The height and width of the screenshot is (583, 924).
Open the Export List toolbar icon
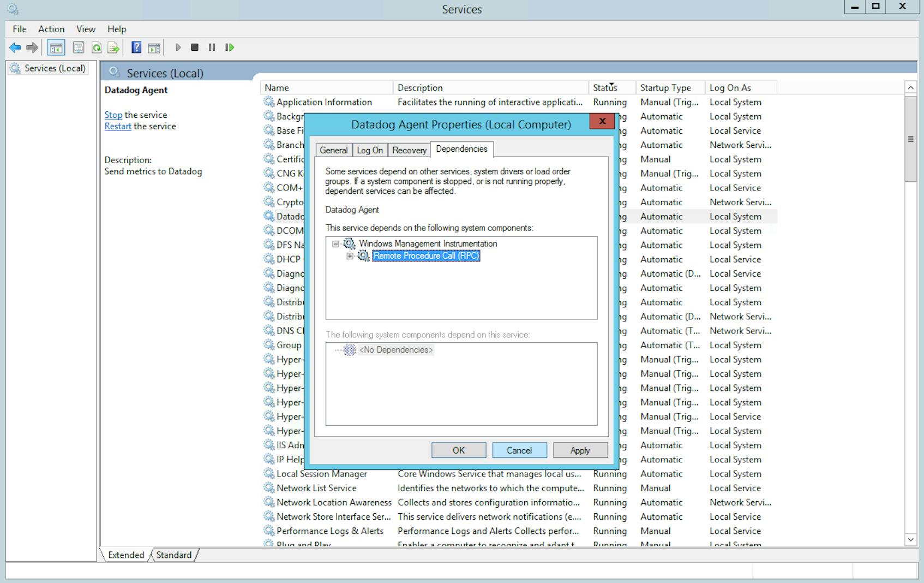pos(115,47)
